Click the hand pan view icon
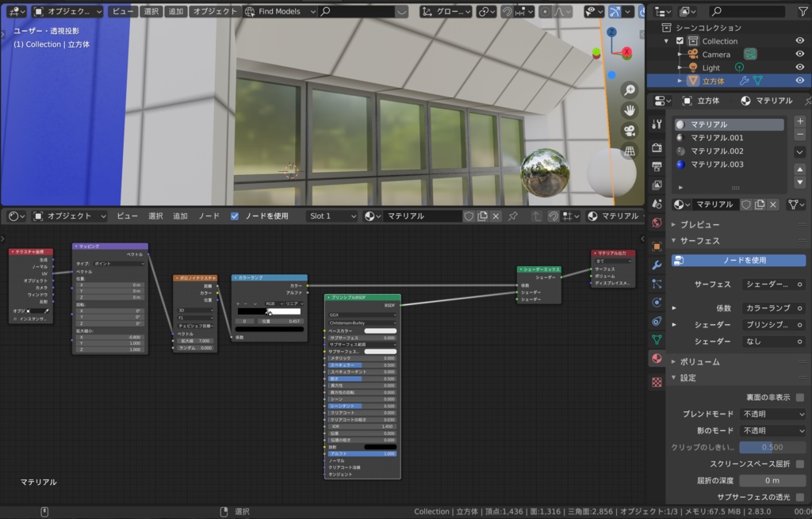 (x=630, y=110)
